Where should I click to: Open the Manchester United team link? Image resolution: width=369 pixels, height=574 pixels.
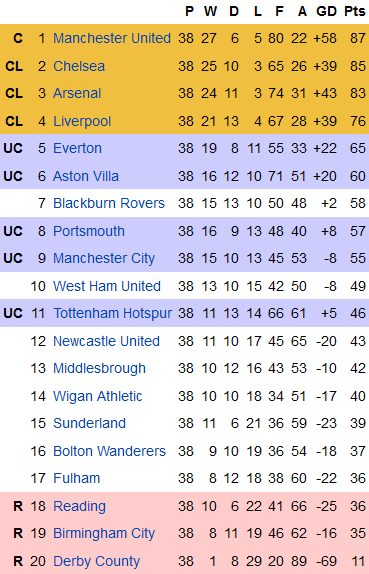(x=112, y=38)
